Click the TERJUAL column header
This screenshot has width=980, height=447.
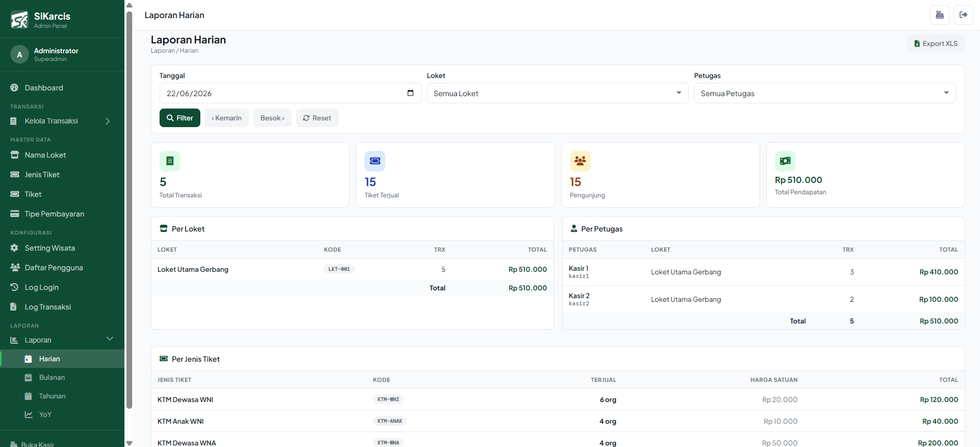pos(604,380)
